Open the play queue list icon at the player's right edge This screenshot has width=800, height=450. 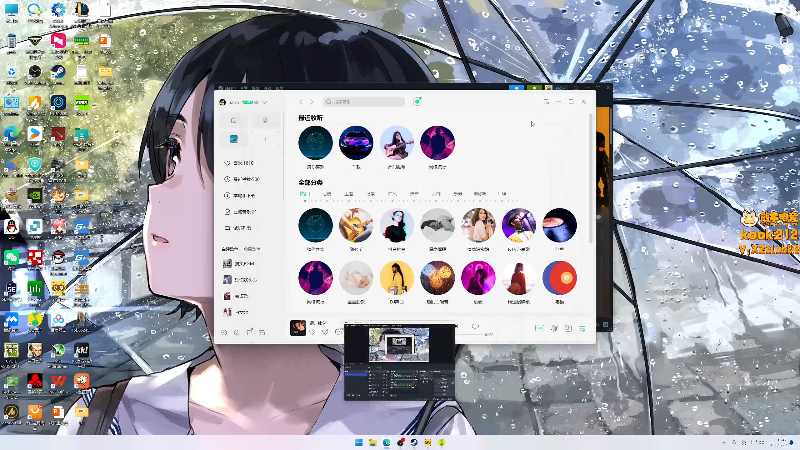pos(582,329)
